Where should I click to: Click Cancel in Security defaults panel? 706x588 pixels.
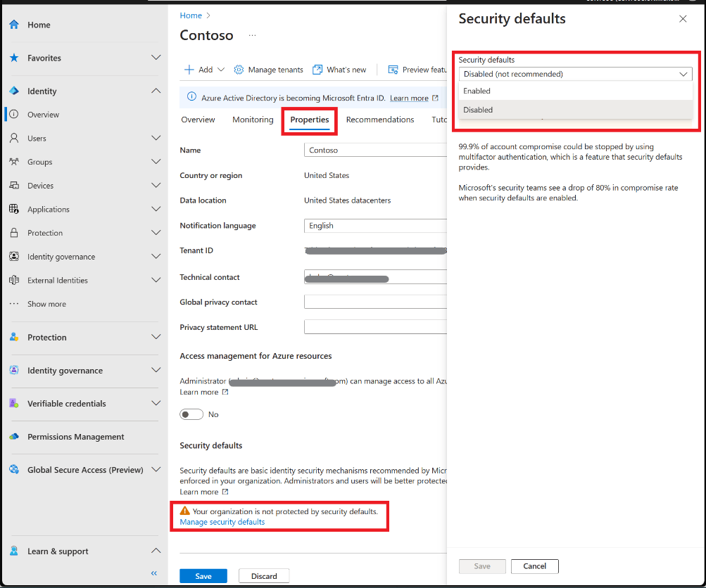click(x=534, y=566)
